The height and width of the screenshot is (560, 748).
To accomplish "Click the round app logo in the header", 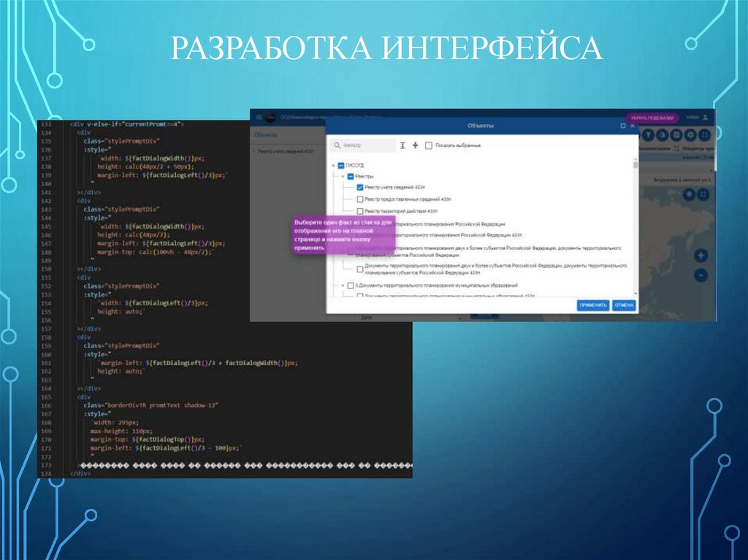I will click(270, 118).
